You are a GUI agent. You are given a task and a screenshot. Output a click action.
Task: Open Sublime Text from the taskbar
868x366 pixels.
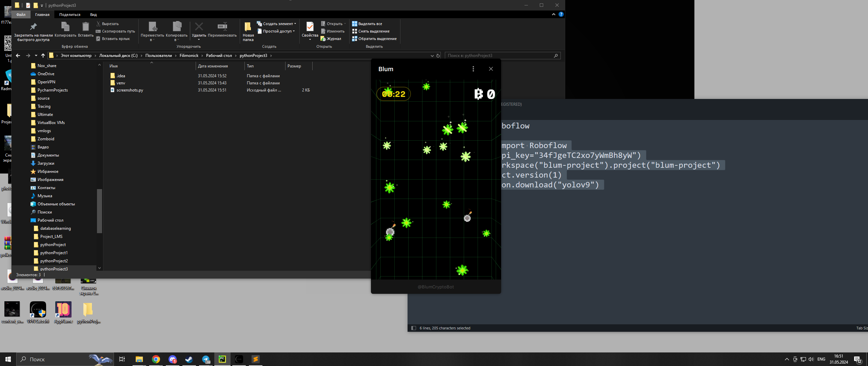click(255, 359)
